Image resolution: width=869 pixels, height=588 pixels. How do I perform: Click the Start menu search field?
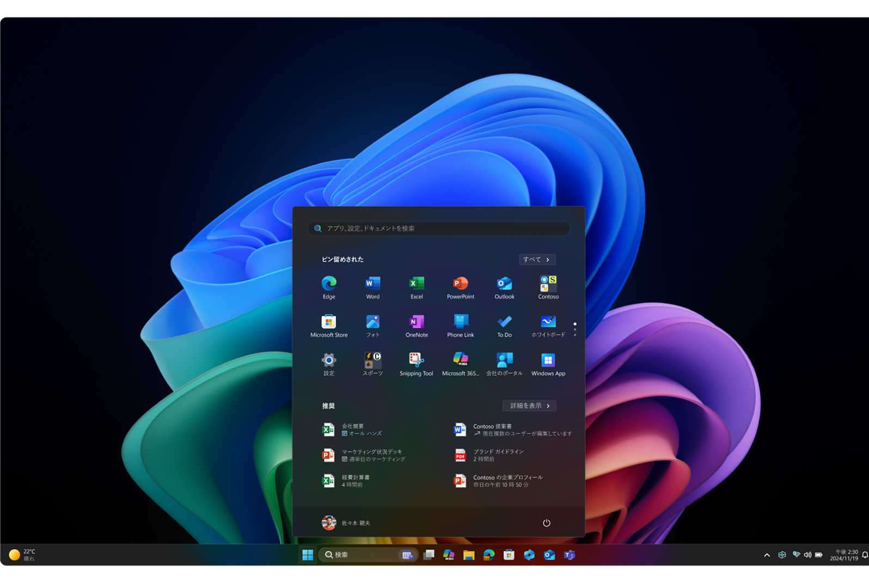(x=439, y=229)
